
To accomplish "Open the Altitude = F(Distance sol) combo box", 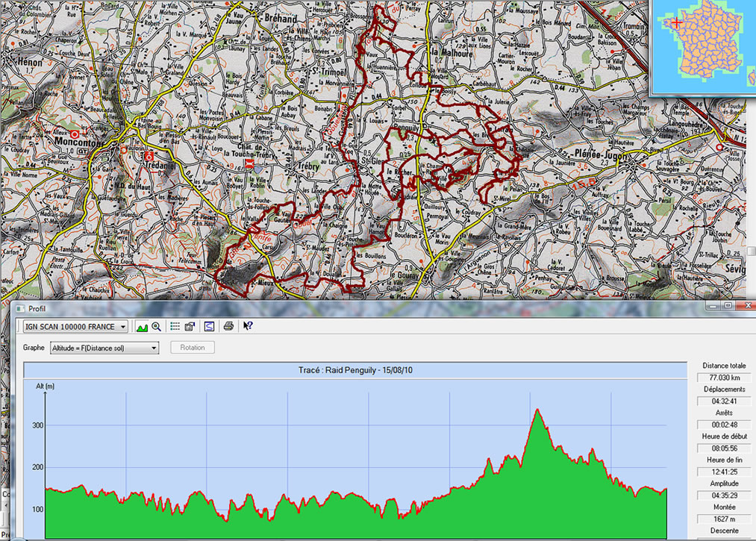I will click(x=154, y=348).
